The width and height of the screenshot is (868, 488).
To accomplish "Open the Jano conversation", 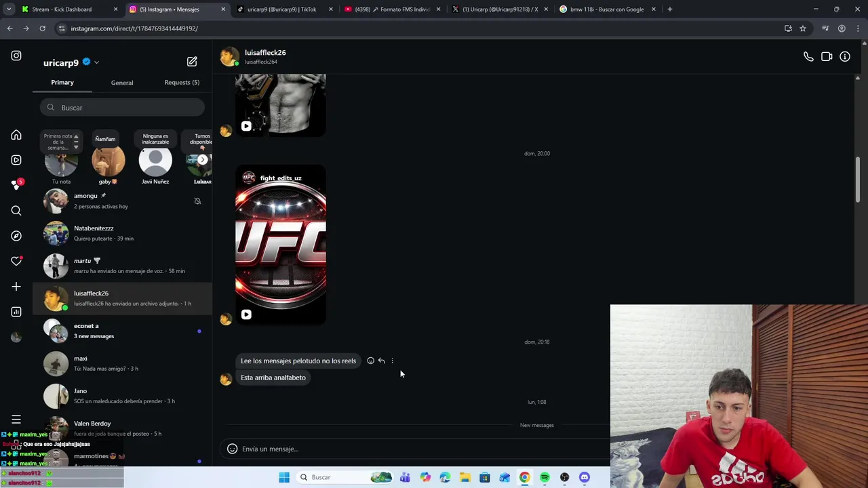I will [122, 396].
